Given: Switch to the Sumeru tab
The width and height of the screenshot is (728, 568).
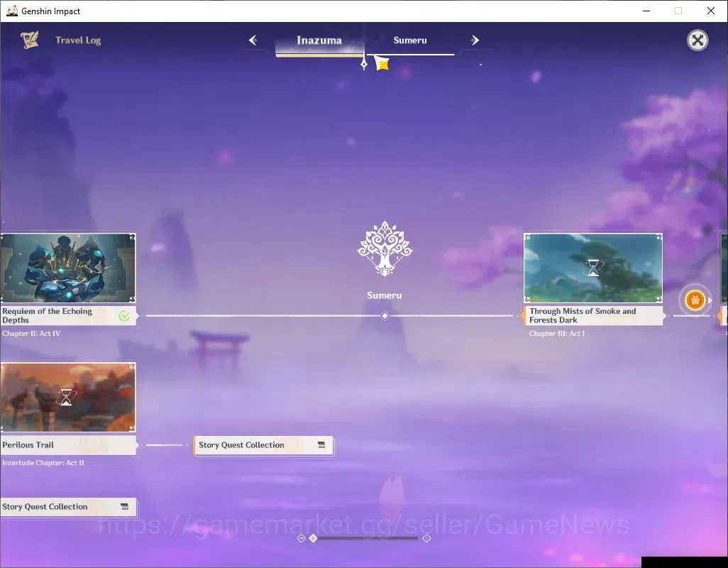Looking at the screenshot, I should click(410, 40).
